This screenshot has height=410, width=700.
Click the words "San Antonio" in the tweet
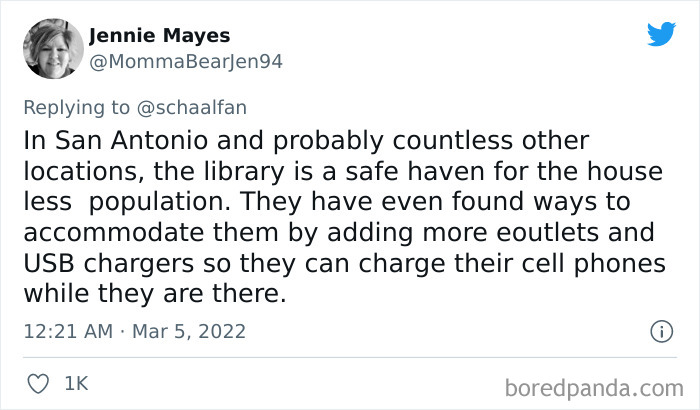[132, 140]
